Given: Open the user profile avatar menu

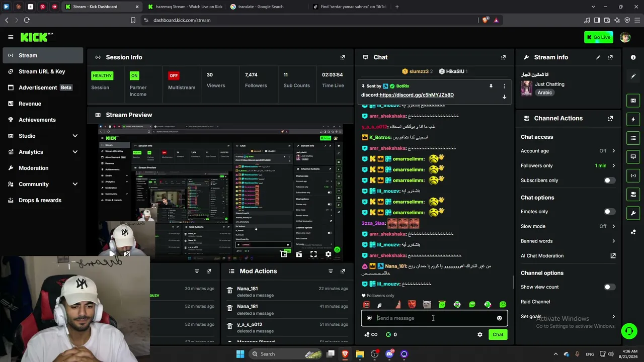Looking at the screenshot, I should pyautogui.click(x=625, y=37).
